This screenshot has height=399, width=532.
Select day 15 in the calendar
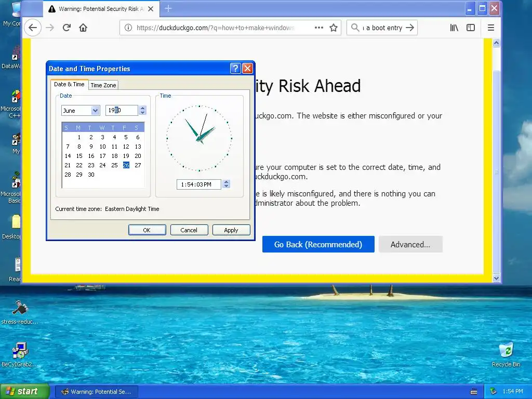[x=79, y=156]
